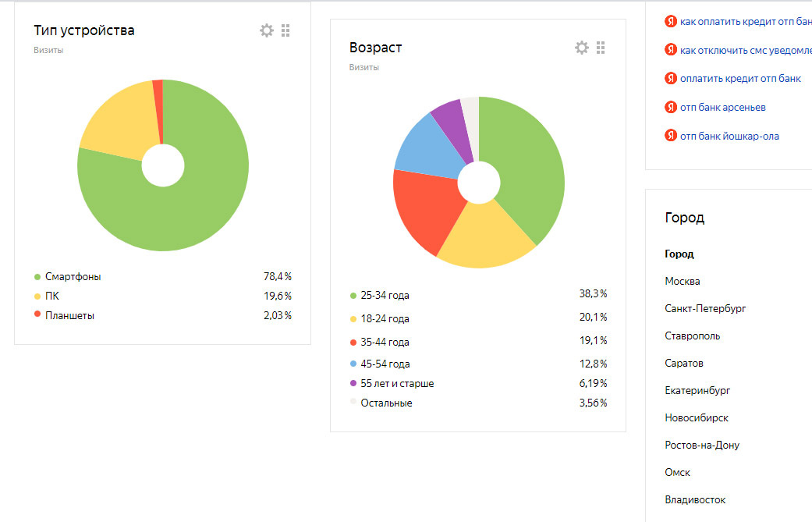This screenshot has width=812, height=522.
Task: Click Yandex icon beside 'отп банк йошкар-ола'
Action: 671,136
